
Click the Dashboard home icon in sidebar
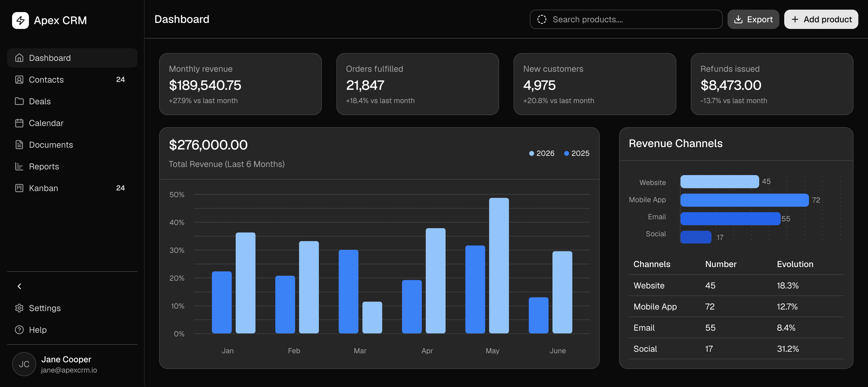[x=19, y=58]
